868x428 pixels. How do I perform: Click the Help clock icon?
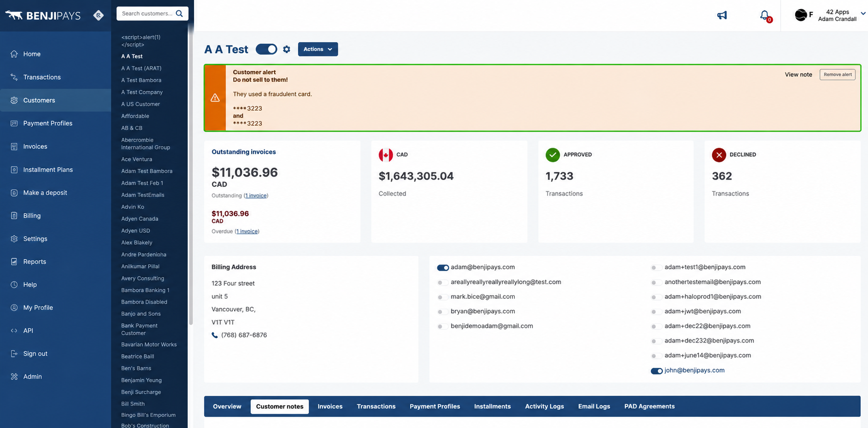14,285
